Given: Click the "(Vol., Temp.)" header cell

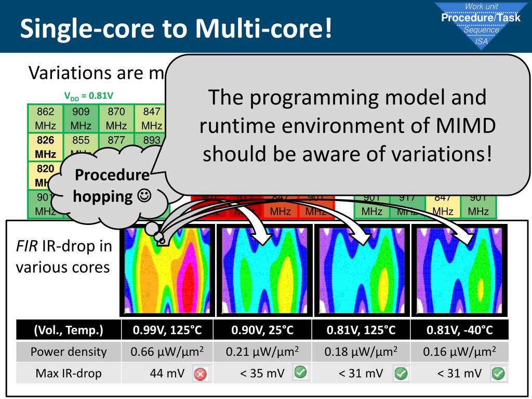Looking at the screenshot, I should (x=69, y=330).
